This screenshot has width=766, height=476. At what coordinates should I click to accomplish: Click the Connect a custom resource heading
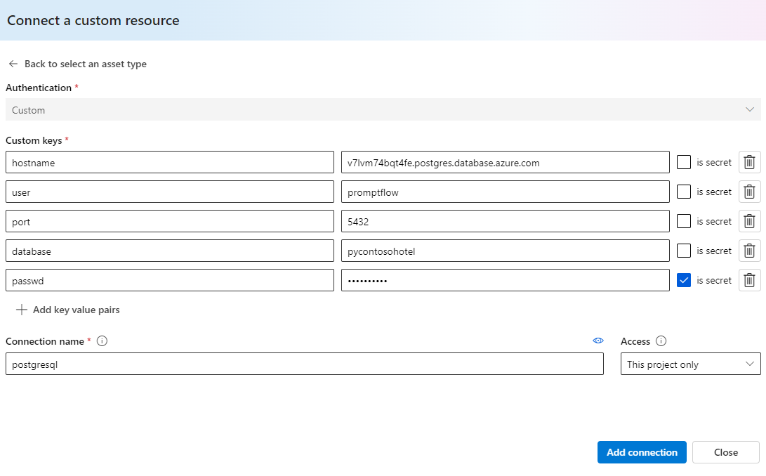point(93,21)
